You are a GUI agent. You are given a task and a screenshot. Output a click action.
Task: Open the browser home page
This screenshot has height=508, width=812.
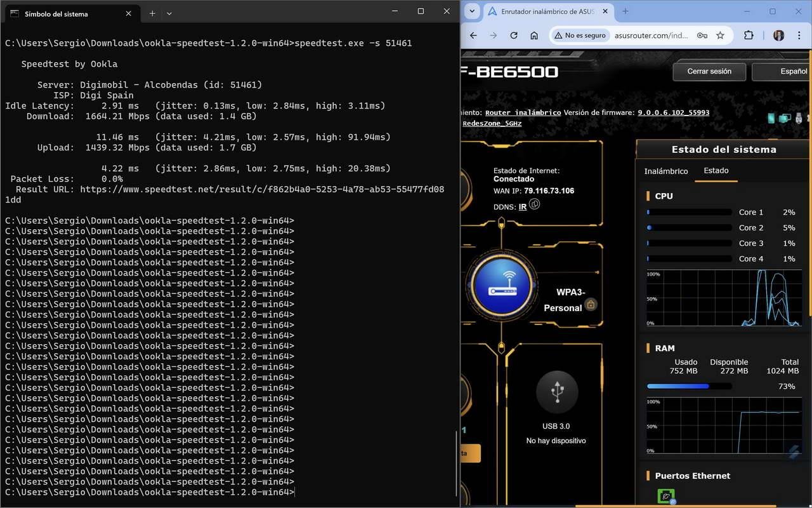pyautogui.click(x=534, y=36)
